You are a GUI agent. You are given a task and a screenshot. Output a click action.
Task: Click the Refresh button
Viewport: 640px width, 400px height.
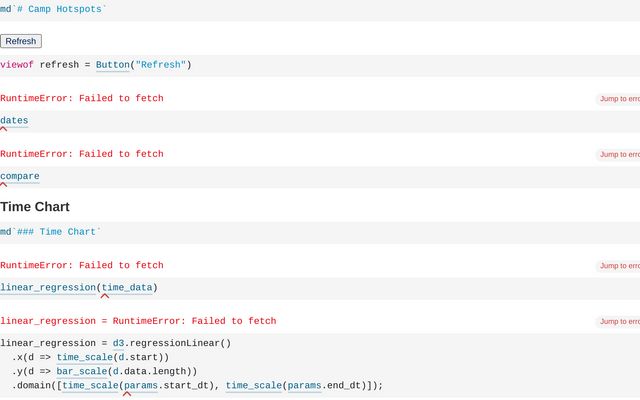(x=21, y=41)
